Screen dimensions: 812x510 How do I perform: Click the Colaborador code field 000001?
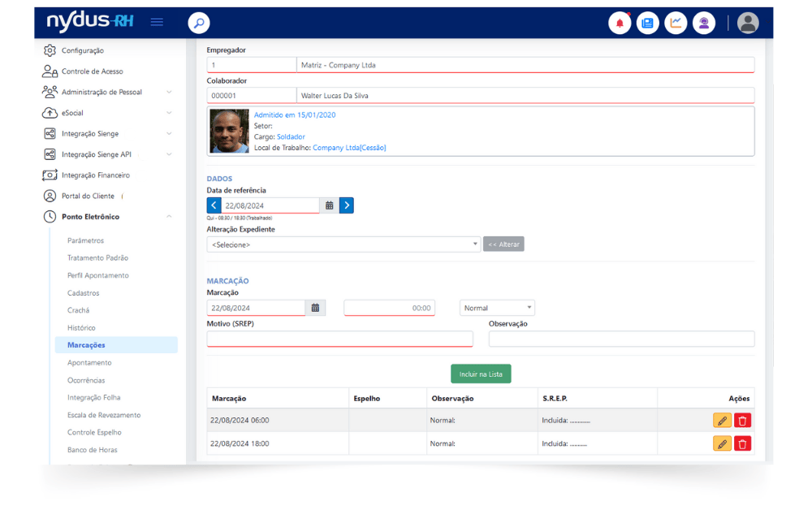(252, 95)
